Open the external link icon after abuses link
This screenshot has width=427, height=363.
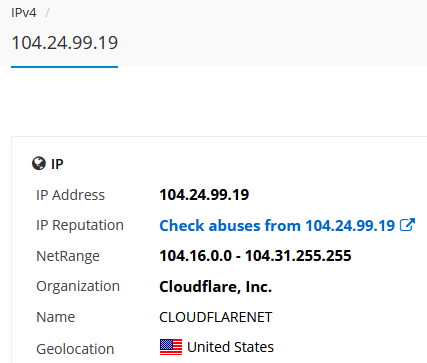point(407,225)
